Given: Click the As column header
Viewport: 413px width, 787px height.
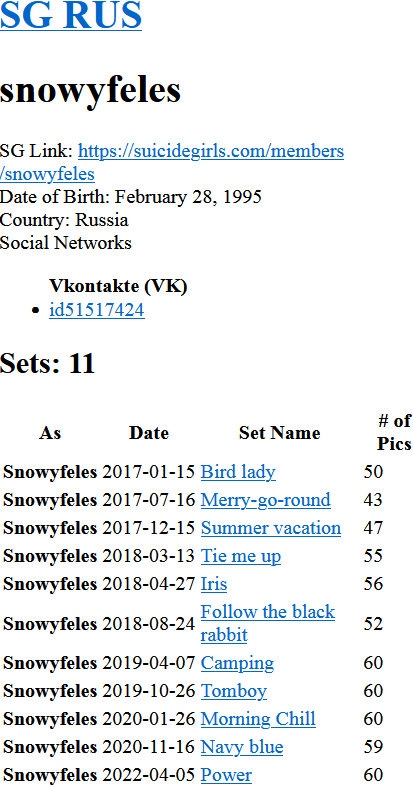Looking at the screenshot, I should [x=50, y=433].
